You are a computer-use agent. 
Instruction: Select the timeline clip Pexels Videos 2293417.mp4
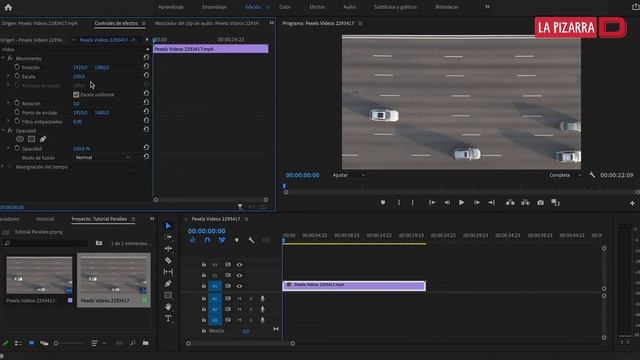point(354,286)
